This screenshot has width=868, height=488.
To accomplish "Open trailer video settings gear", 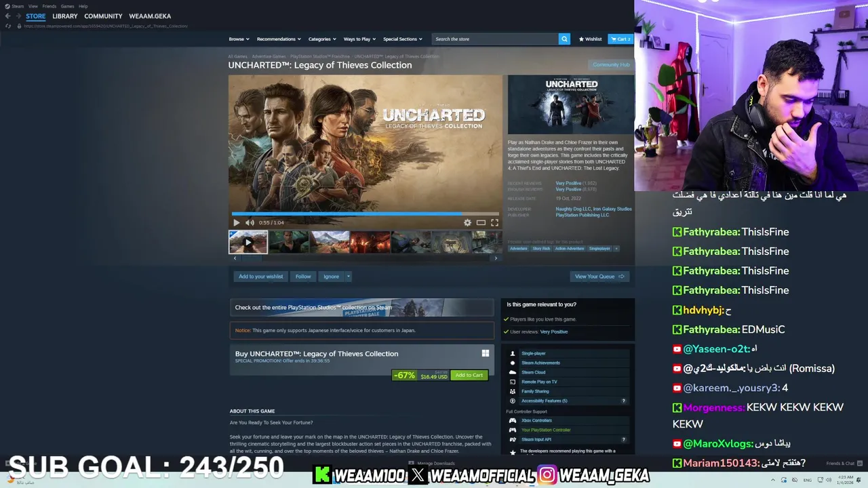I will click(x=467, y=222).
